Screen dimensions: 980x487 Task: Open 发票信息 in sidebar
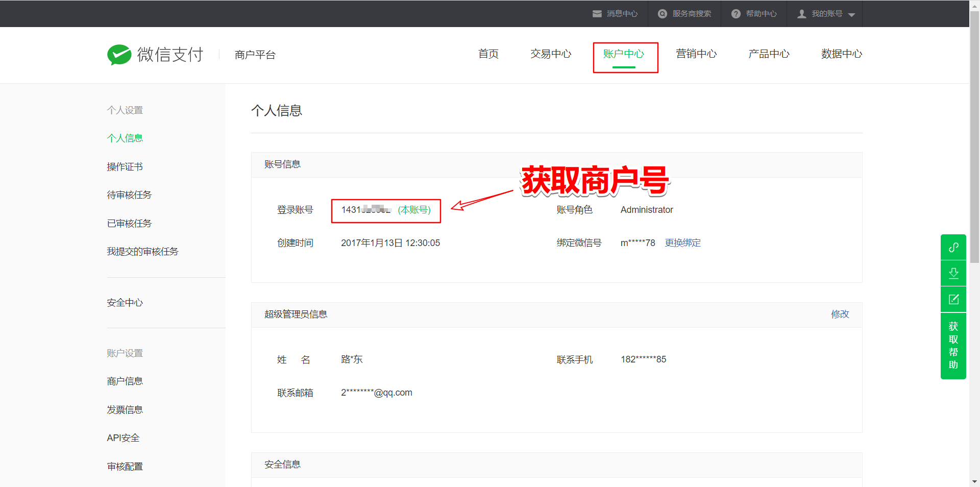pyautogui.click(x=125, y=410)
